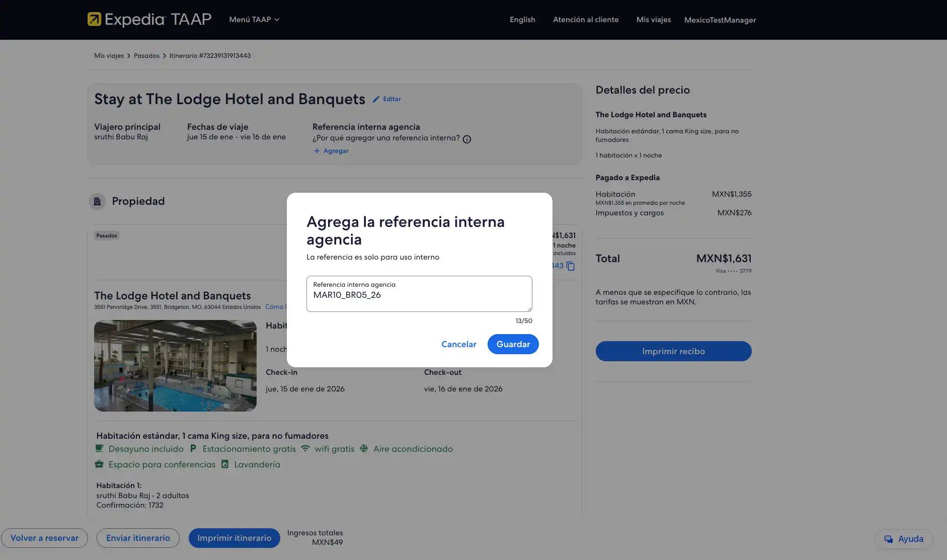Click Pasados breadcrumb link

(x=146, y=56)
